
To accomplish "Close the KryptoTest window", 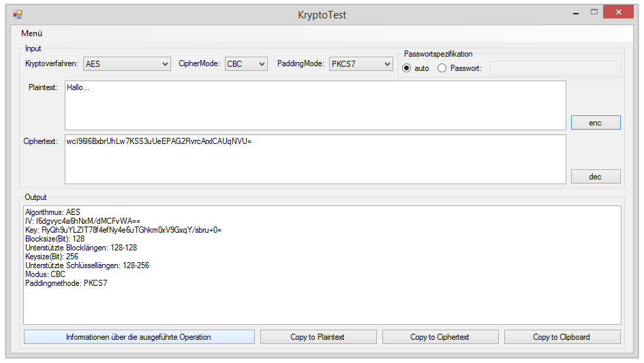I will [x=622, y=12].
